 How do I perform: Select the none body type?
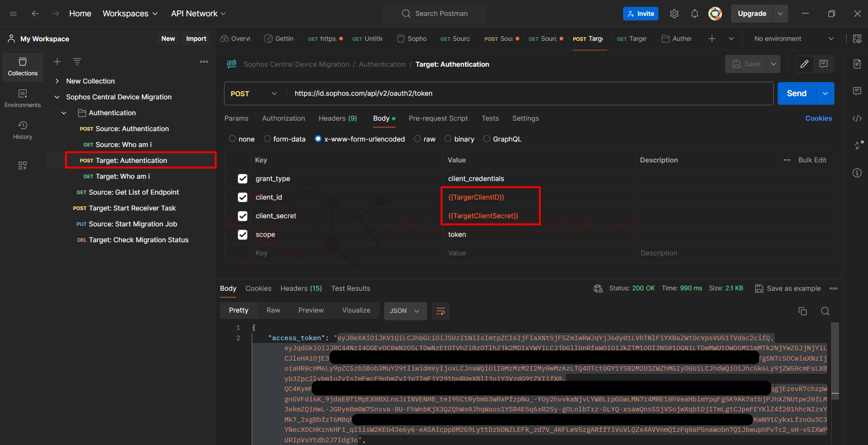click(x=232, y=139)
